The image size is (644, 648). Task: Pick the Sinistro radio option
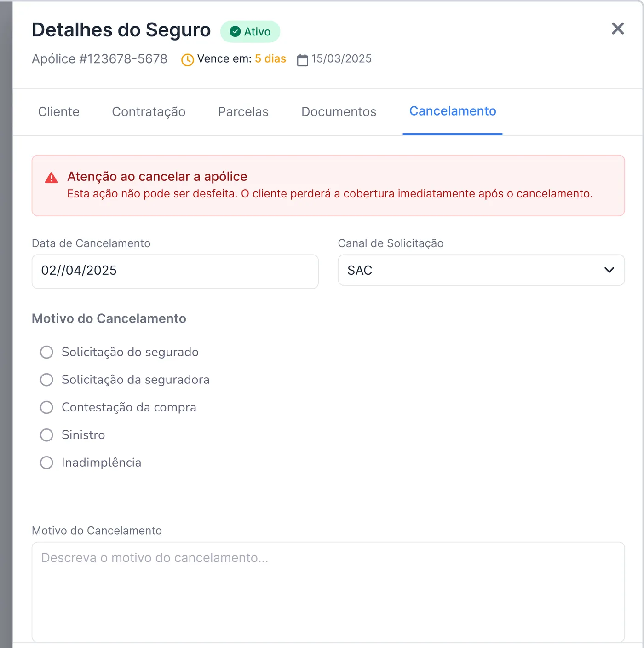(46, 435)
